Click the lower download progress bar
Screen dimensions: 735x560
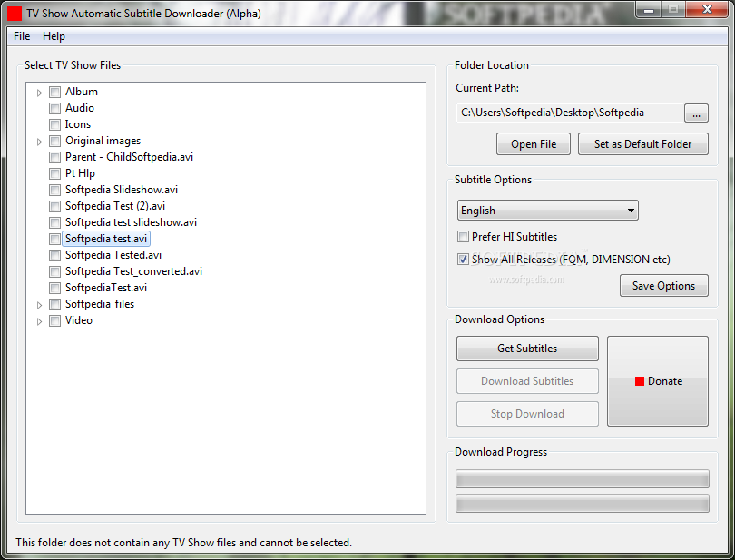(583, 503)
